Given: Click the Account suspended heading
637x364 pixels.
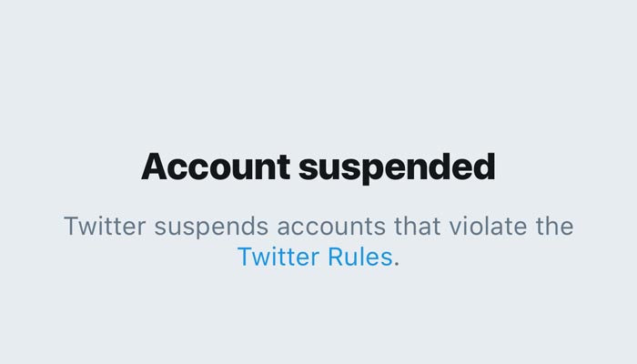Looking at the screenshot, I should pos(318,167).
